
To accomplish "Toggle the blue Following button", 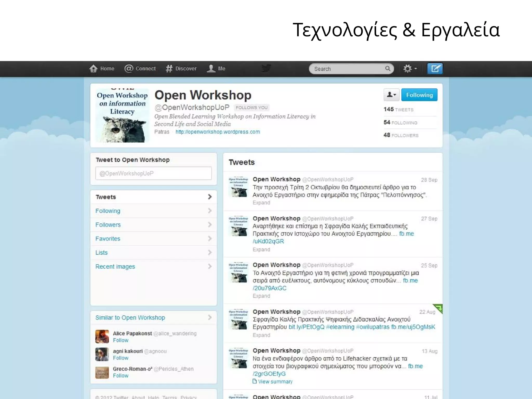I will tap(419, 95).
